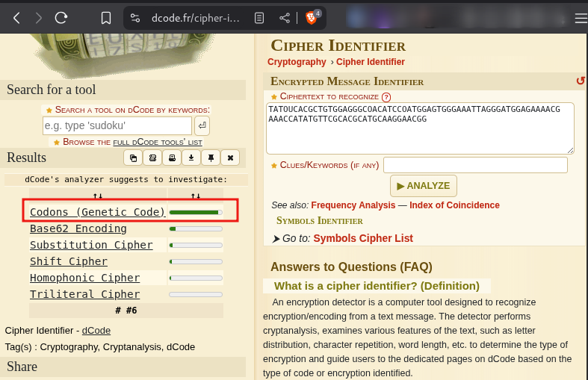Viewport: 588px width, 380px height.
Task: Open Base62 Encoding result
Action: pos(78,228)
